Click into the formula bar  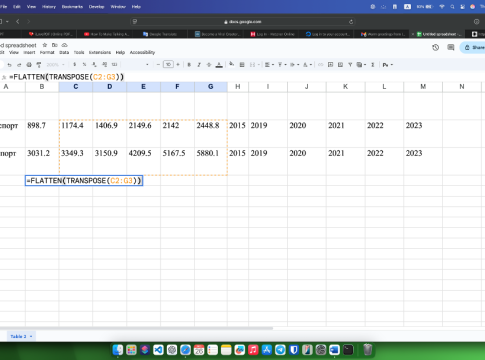(x=247, y=77)
